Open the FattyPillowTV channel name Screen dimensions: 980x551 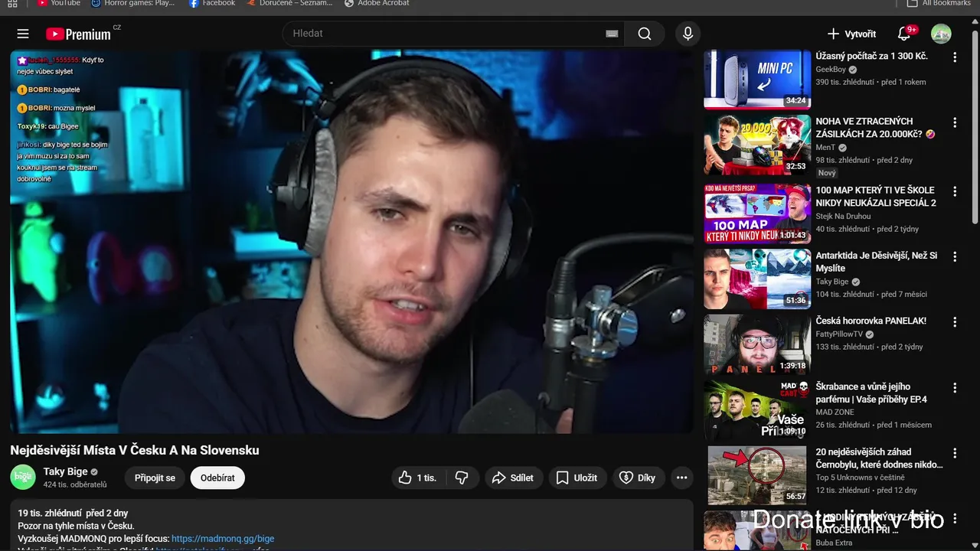pyautogui.click(x=839, y=334)
